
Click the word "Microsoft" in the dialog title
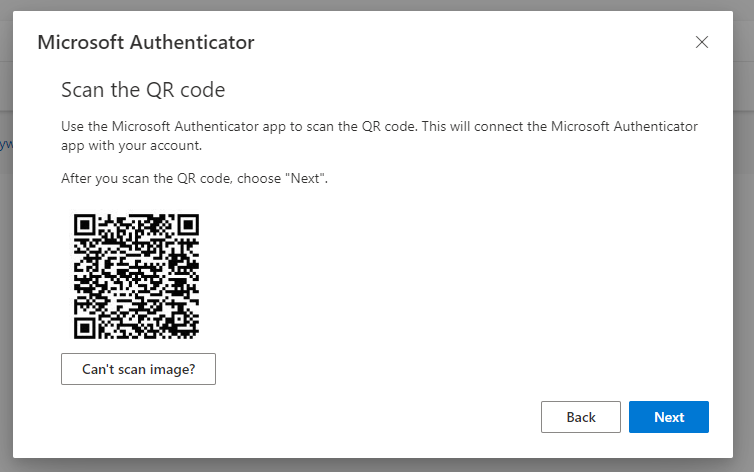coord(81,42)
